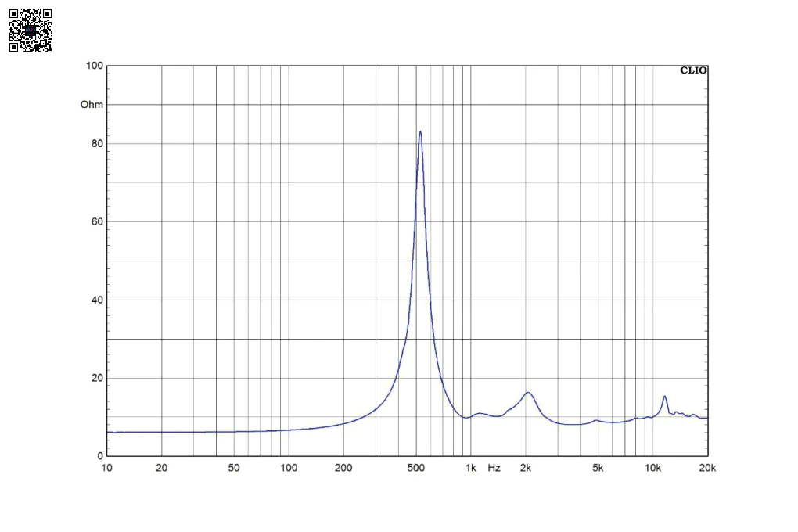Click the 500 label on the frequency axis
The width and height of the screenshot is (798, 532).
tap(415, 468)
